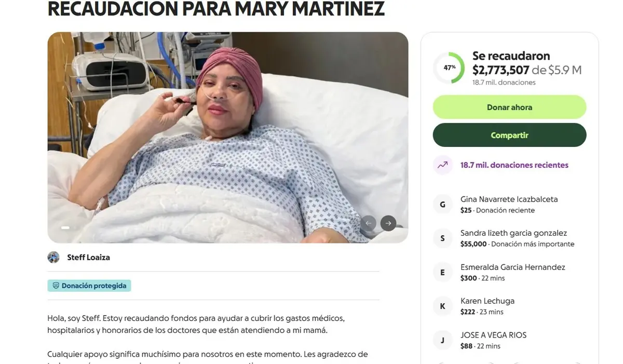The width and height of the screenshot is (623, 364).
Task: Click the next photo arrow on the image
Action: click(388, 223)
